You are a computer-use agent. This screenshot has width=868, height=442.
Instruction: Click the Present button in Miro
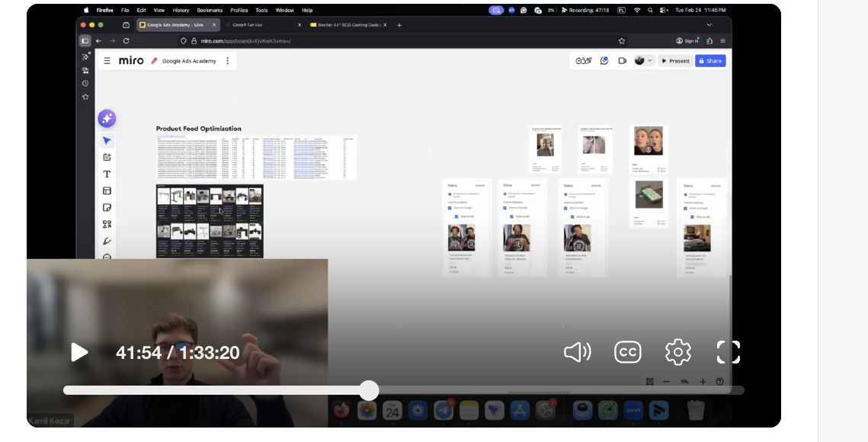[x=675, y=61]
